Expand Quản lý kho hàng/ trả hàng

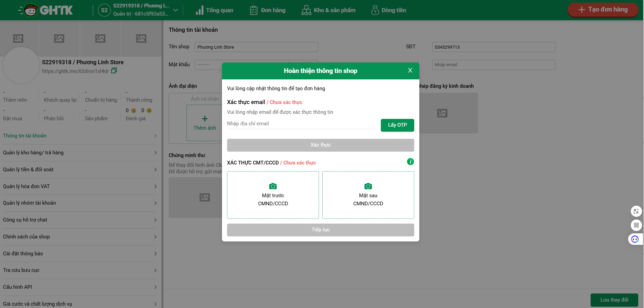80,153
